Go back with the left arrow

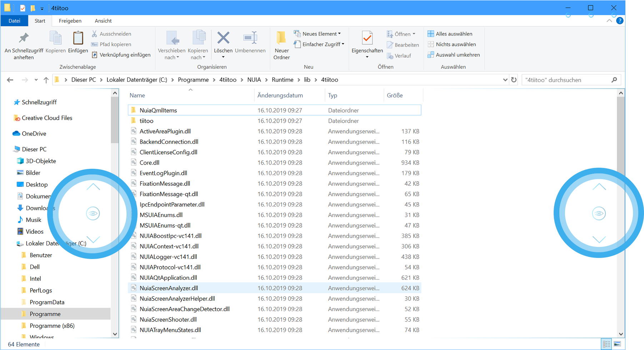10,80
